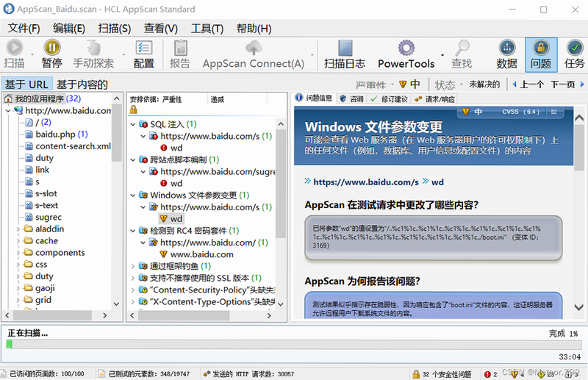
Task: Open PowerTools dropdown arrow
Action: pos(442,55)
